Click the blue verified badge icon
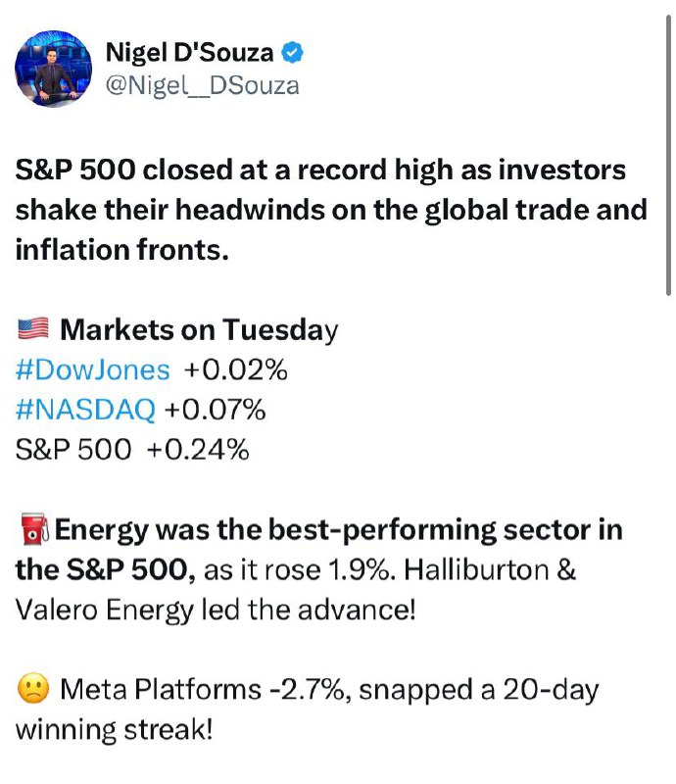This screenshot has width=676, height=784. pos(293,53)
